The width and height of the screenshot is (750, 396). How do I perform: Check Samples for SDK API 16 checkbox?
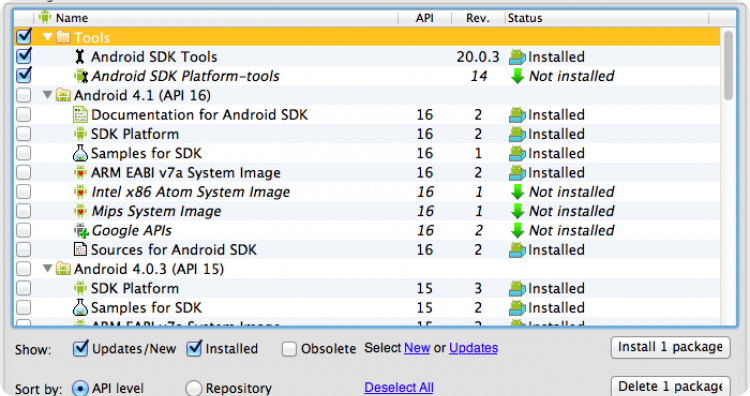[x=23, y=153]
